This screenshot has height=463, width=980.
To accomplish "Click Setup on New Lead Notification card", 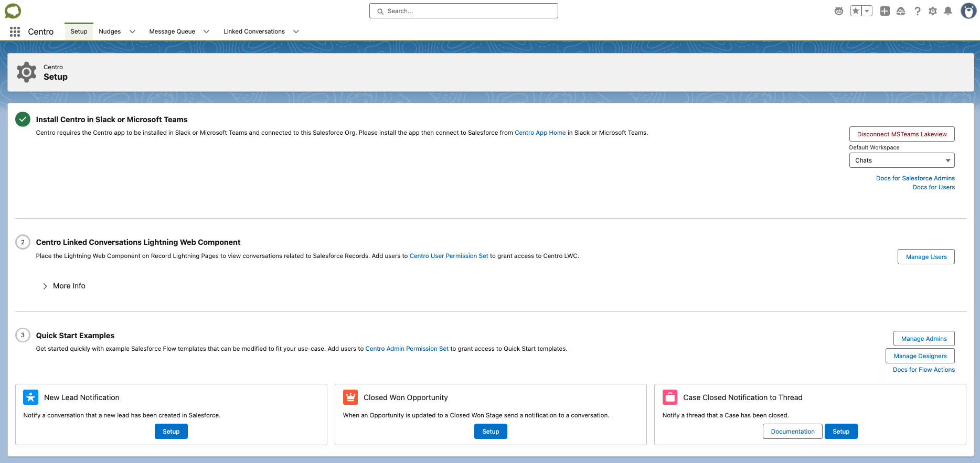I will tap(171, 432).
